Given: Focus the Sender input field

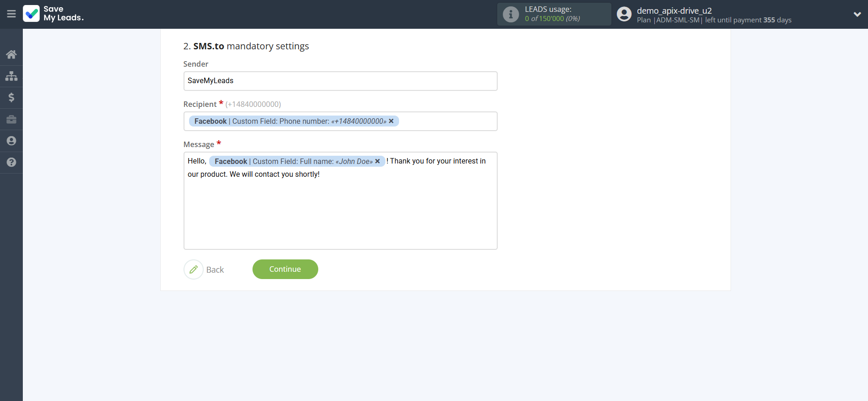Looking at the screenshot, I should (x=340, y=81).
